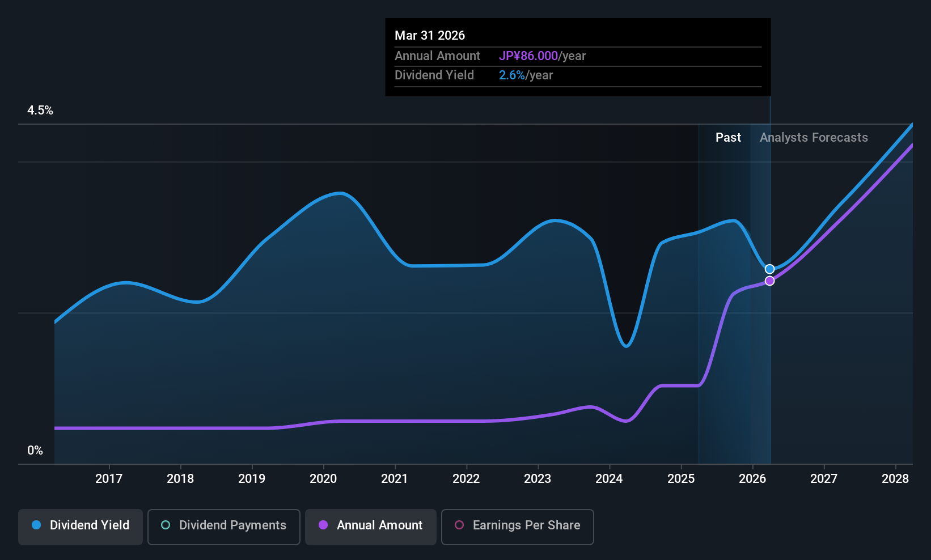
Task: Click the 4.5% y-axis label
Action: (40, 111)
